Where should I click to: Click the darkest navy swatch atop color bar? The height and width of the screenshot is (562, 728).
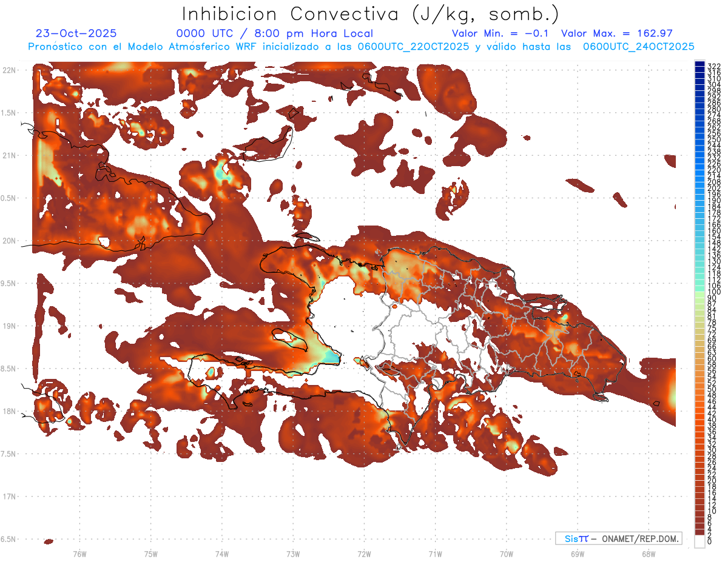click(x=699, y=64)
